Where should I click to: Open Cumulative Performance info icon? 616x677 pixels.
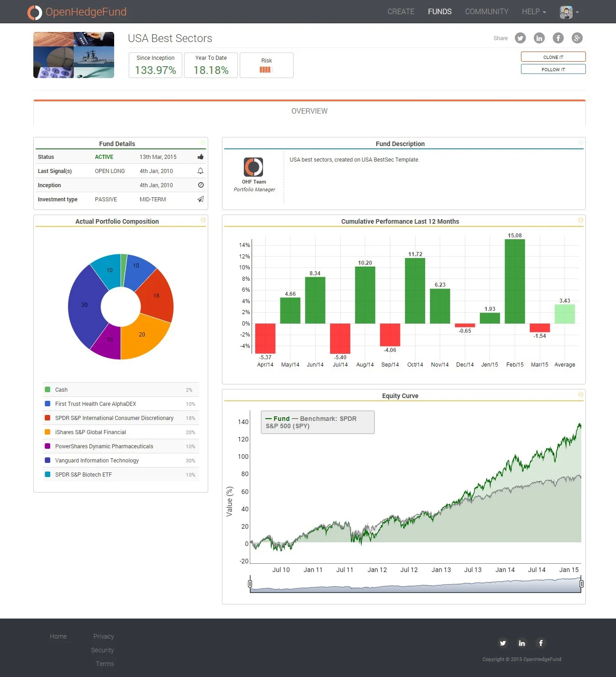[581, 220]
